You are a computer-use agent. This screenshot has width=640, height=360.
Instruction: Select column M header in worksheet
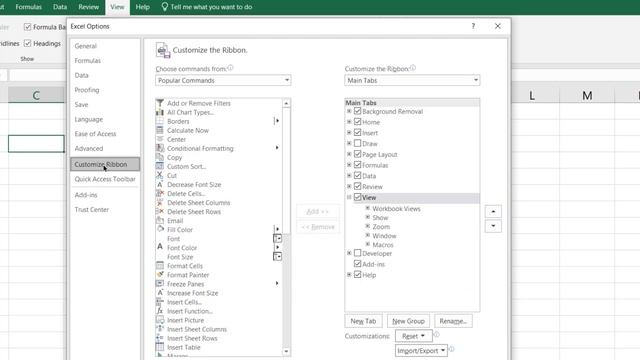(587, 96)
